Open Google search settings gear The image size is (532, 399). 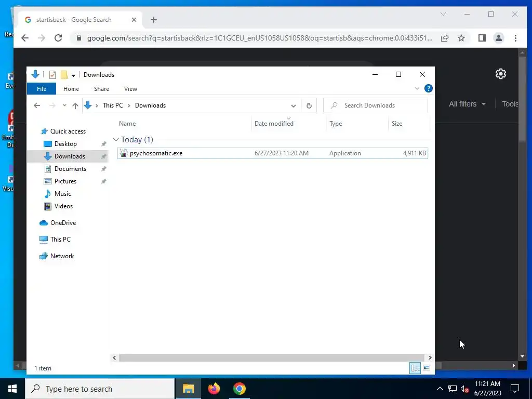pos(501,74)
